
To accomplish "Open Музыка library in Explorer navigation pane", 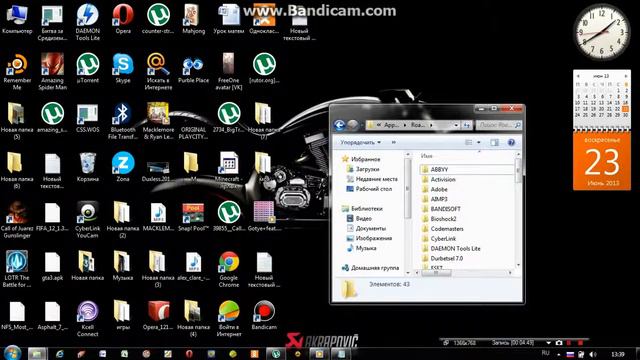I will tap(361, 248).
